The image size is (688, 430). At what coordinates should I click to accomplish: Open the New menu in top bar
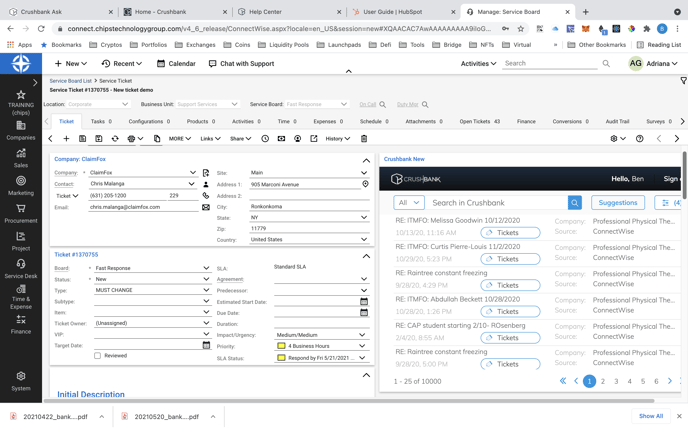pos(71,64)
